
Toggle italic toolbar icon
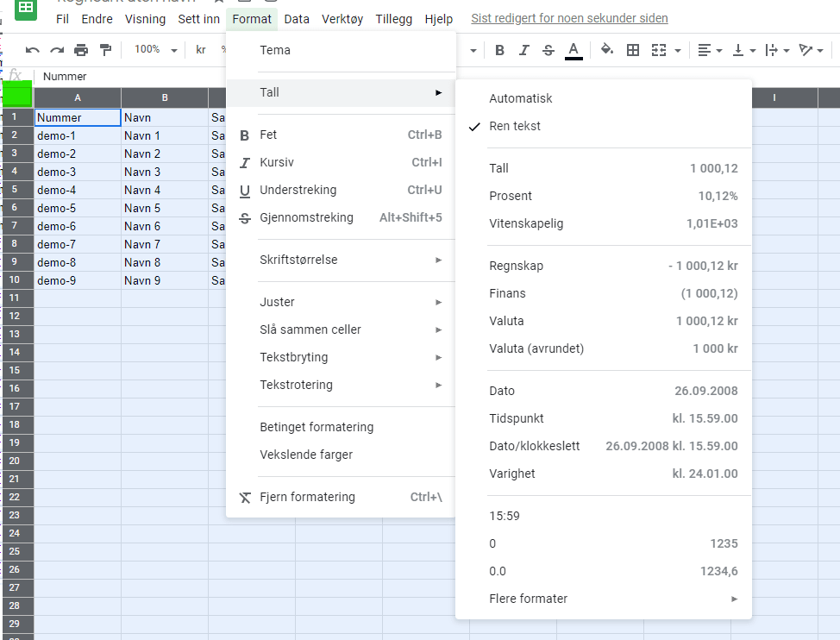[524, 50]
